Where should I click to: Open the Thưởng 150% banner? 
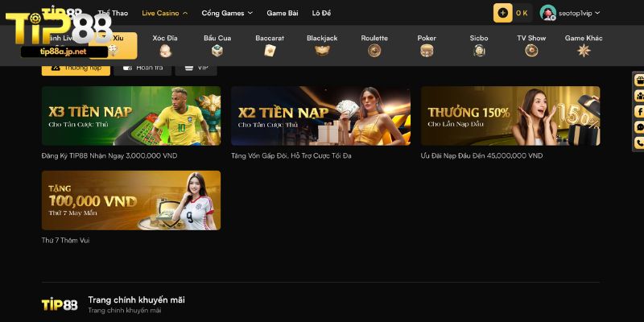pyautogui.click(x=510, y=116)
